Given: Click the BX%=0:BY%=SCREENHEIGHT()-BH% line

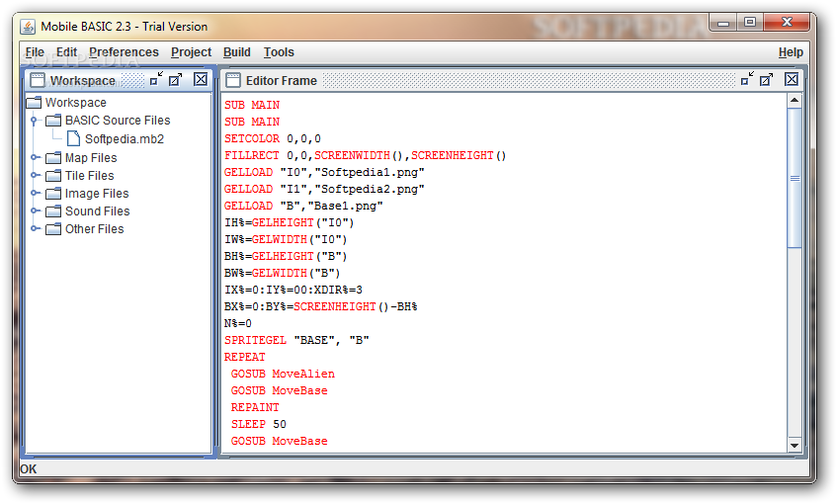Looking at the screenshot, I should (320, 307).
